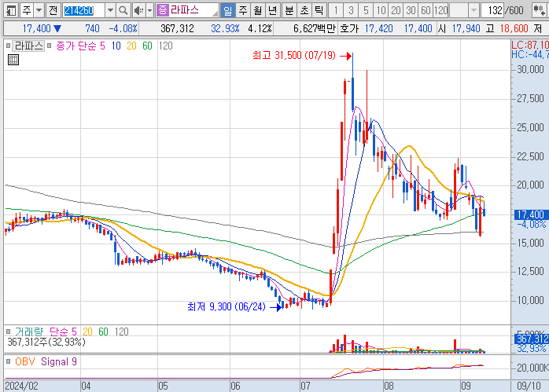549x392 pixels.
Task: Click the green 60 MA legend
Action: (x=147, y=46)
